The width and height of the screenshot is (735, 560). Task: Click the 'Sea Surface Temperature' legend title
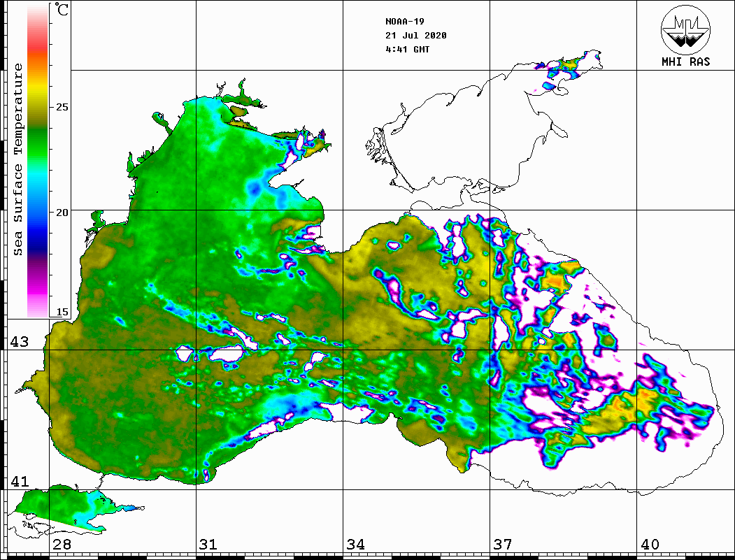click(x=17, y=160)
